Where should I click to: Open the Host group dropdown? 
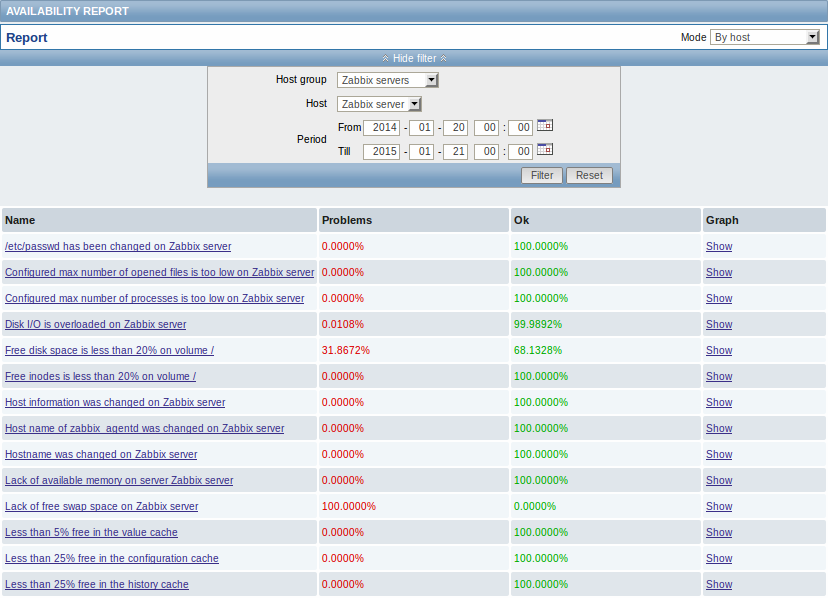tap(388, 80)
